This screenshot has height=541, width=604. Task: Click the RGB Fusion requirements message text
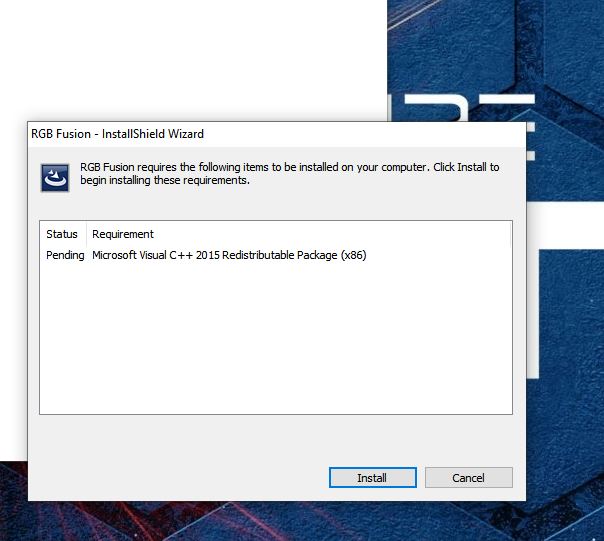point(289,173)
